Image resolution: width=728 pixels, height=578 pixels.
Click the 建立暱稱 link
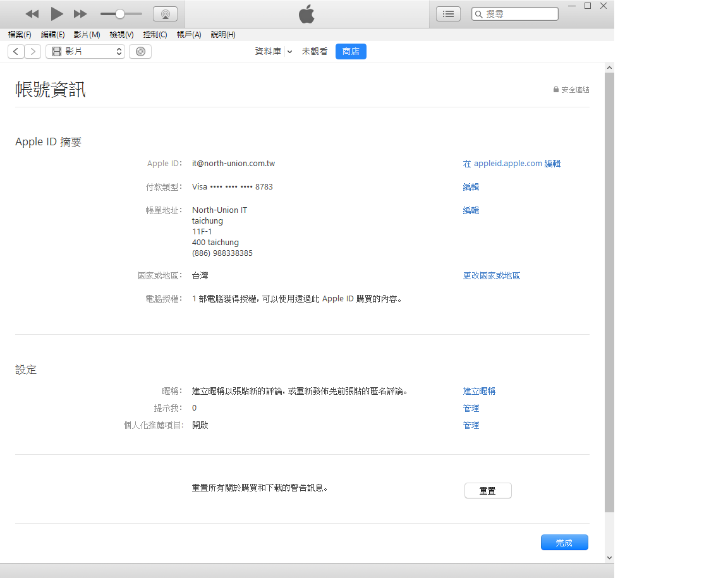click(x=479, y=391)
